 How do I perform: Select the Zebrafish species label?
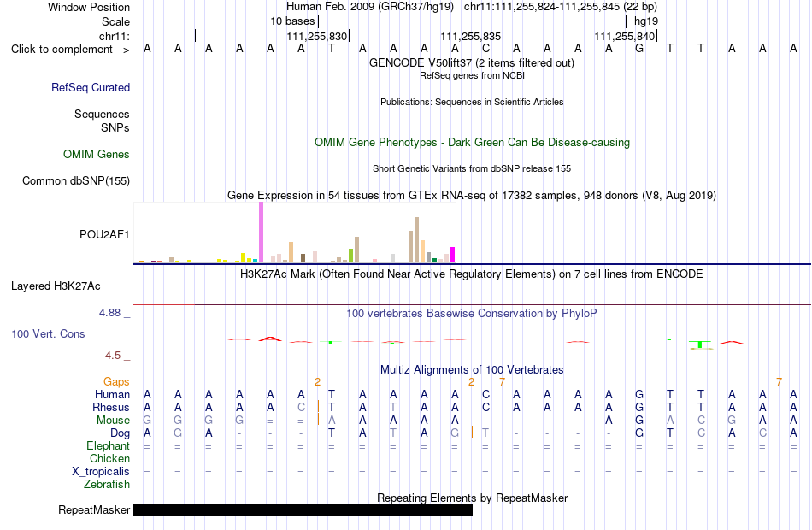click(107, 485)
